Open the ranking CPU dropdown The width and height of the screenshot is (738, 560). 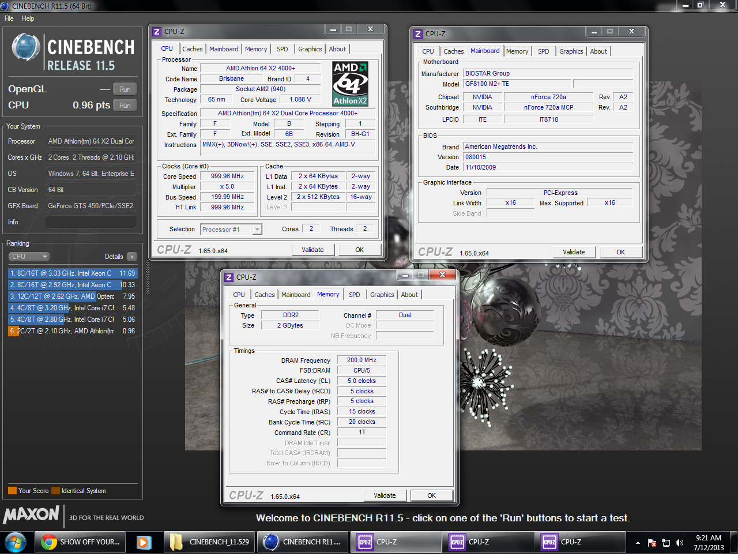(29, 257)
